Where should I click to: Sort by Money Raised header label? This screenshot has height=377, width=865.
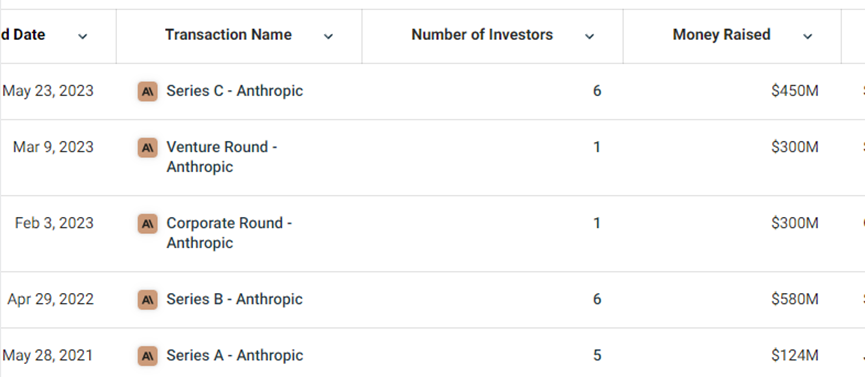click(722, 35)
